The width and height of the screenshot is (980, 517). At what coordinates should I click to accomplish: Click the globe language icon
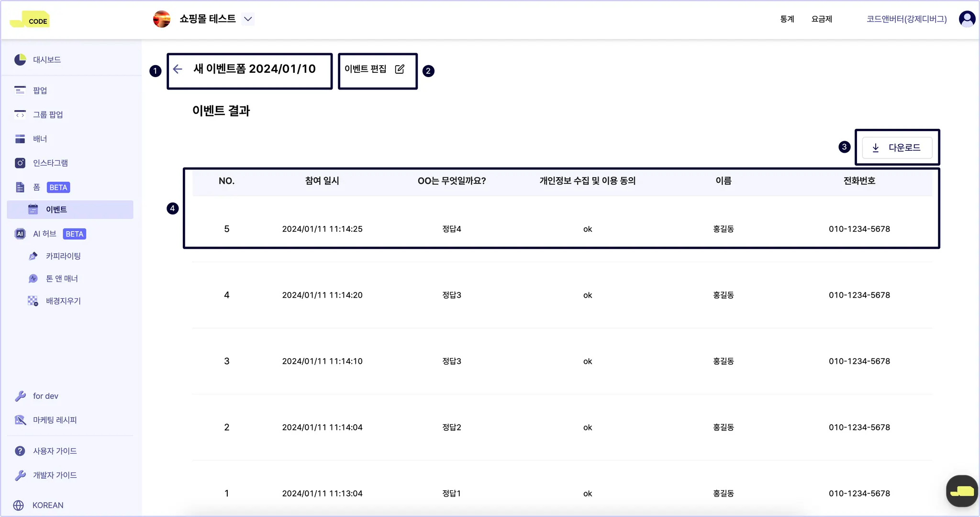point(19,505)
